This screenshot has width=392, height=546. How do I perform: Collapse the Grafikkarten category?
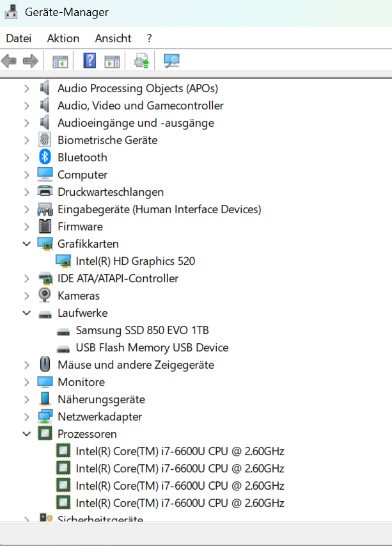(x=26, y=244)
